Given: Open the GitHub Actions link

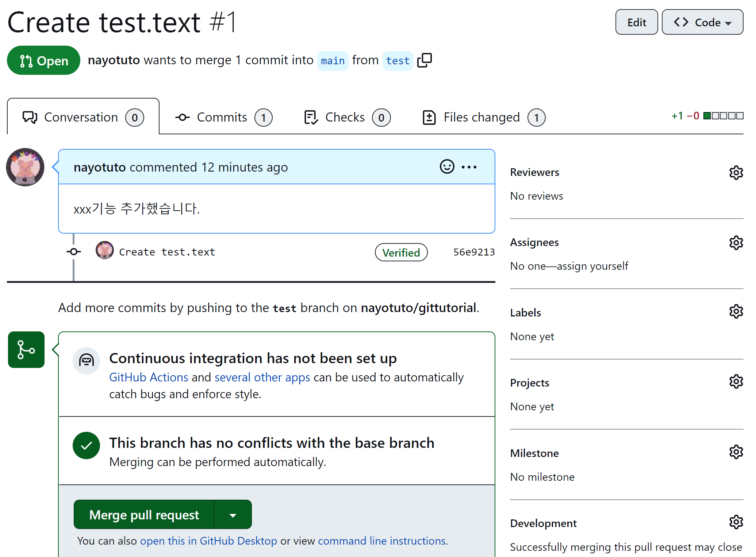Looking at the screenshot, I should tap(149, 377).
